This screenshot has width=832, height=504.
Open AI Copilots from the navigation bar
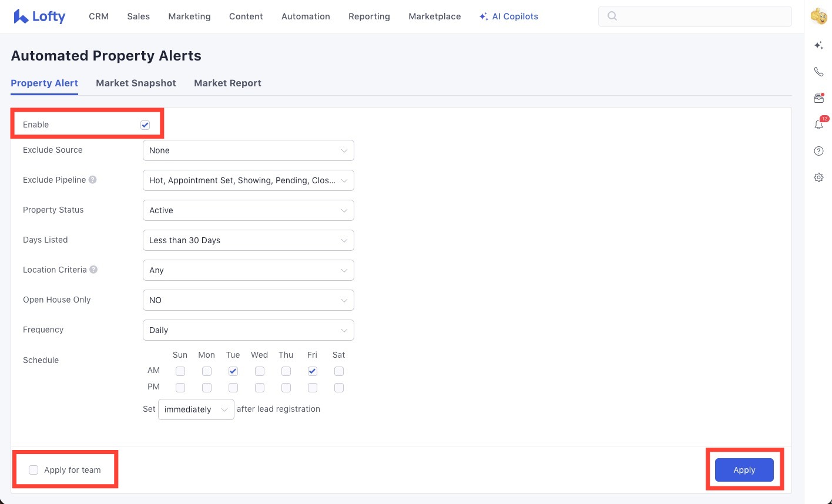tap(509, 16)
